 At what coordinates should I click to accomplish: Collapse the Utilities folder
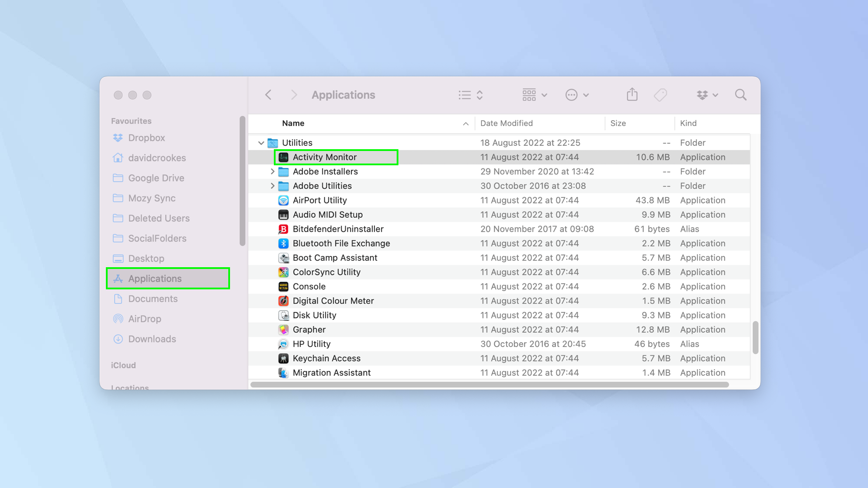[x=262, y=142]
